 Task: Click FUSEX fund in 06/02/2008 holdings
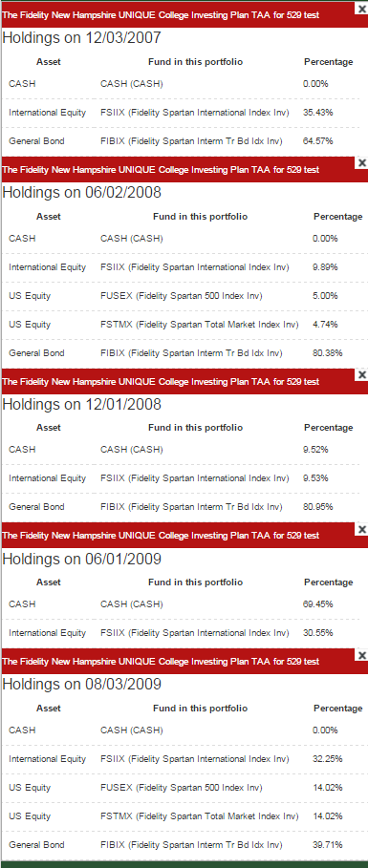(182, 296)
